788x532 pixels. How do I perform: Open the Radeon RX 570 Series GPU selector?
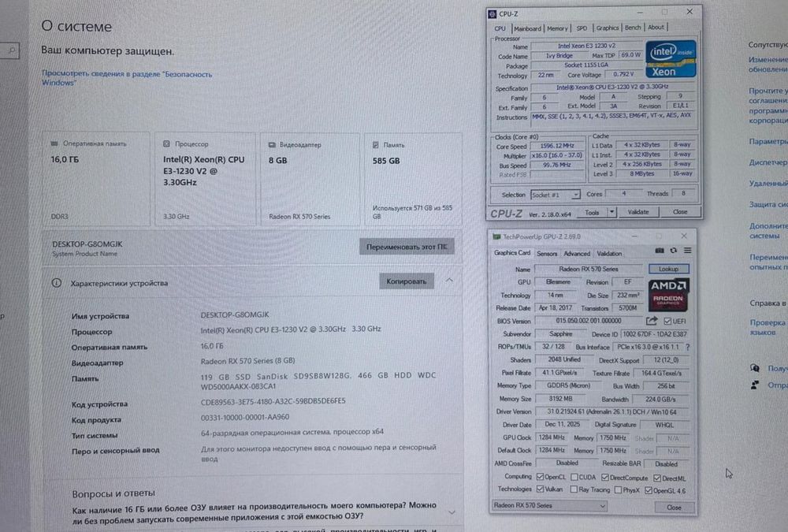point(549,505)
